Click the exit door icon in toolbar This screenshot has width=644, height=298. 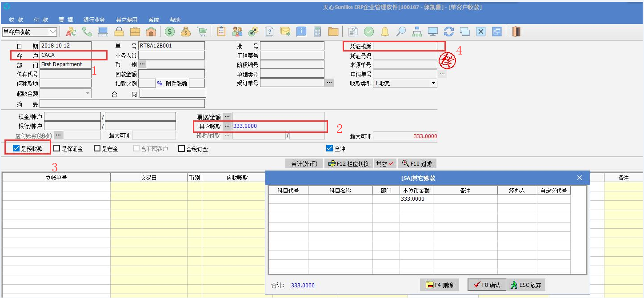[x=516, y=32]
